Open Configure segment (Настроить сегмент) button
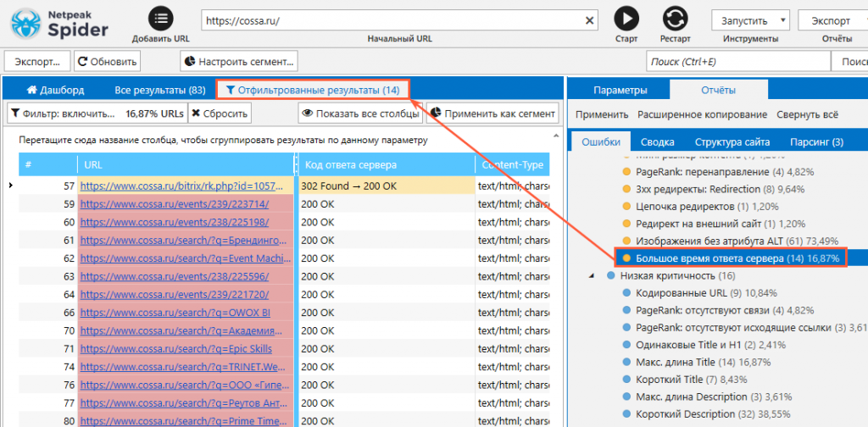868x427 pixels. [x=239, y=61]
